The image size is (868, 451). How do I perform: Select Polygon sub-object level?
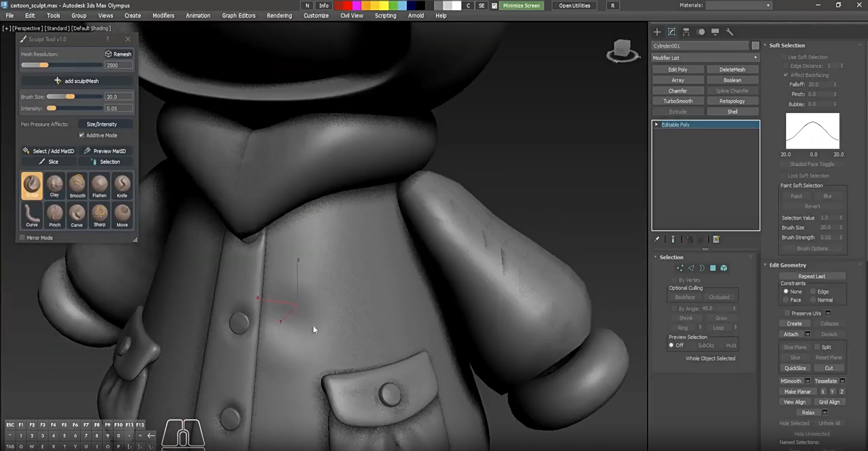pyautogui.click(x=713, y=268)
